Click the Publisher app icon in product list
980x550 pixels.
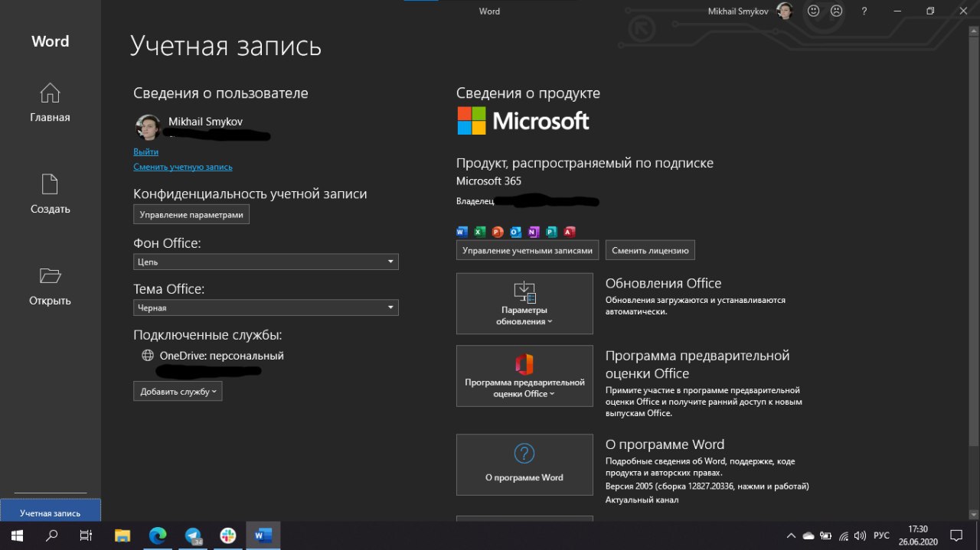coord(551,232)
